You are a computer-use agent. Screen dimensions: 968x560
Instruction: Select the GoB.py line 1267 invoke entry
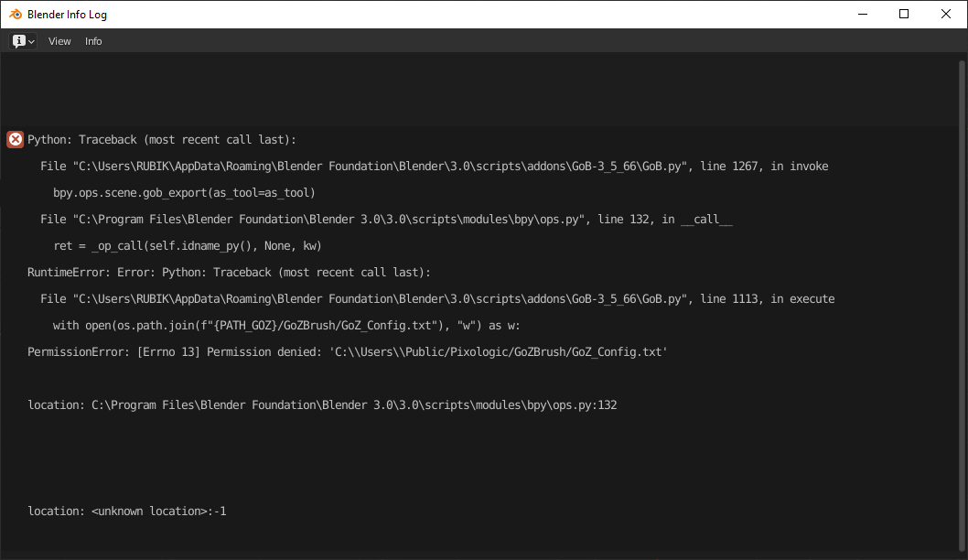(x=434, y=167)
